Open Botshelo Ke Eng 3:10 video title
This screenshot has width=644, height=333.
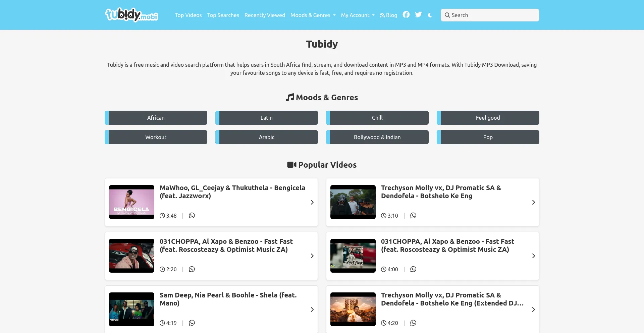[441, 192]
